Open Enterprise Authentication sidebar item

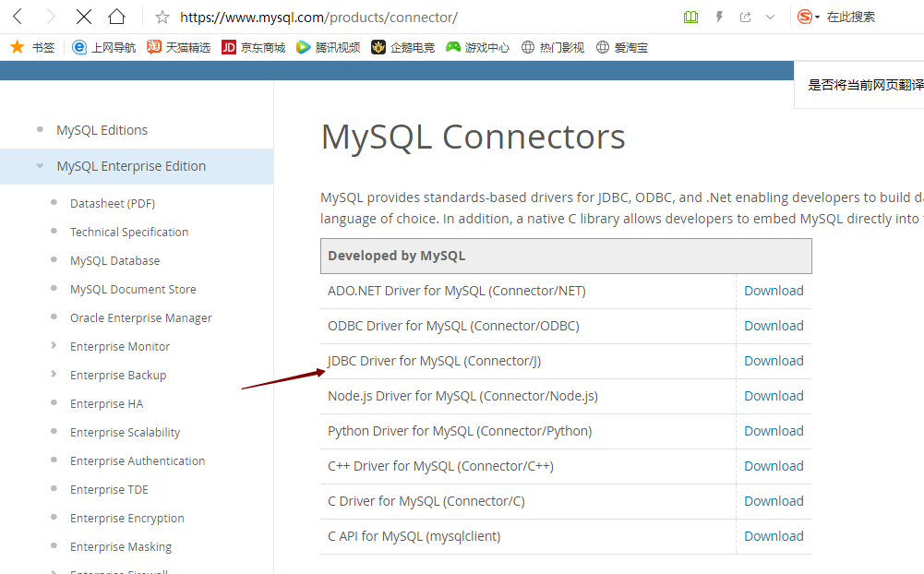pos(138,460)
